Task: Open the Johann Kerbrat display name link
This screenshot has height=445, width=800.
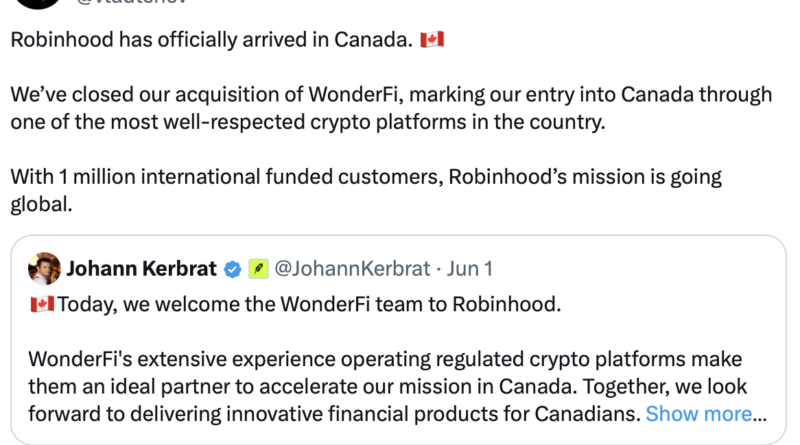Action: tap(141, 268)
